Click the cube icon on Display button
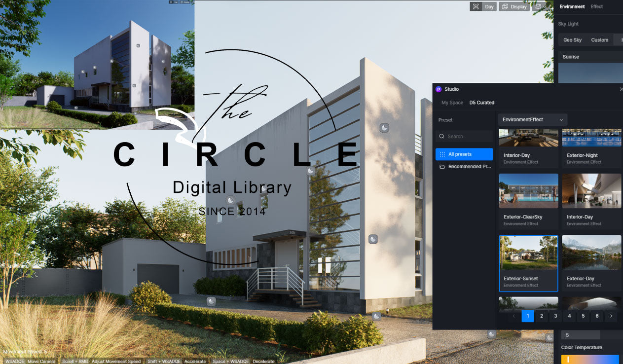The width and height of the screenshot is (623, 364). click(x=505, y=6)
